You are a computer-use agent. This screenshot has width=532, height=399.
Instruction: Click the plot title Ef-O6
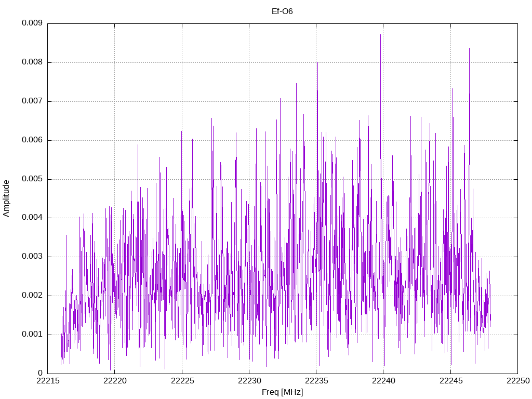point(282,11)
